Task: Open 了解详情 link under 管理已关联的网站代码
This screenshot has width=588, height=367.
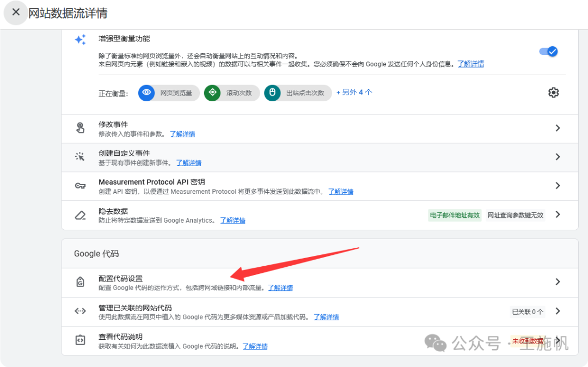Action: 326,317
